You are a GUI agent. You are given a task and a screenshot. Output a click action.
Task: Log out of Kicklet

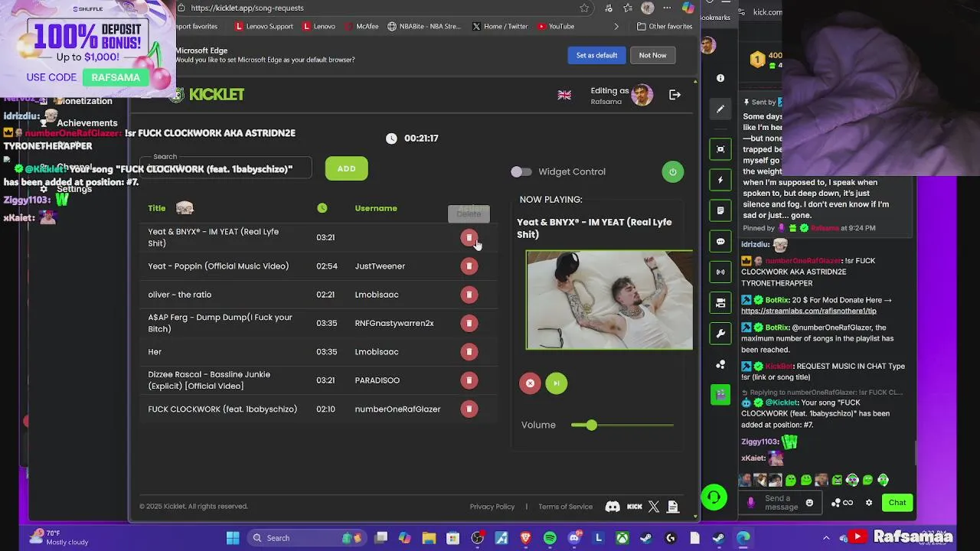click(675, 95)
